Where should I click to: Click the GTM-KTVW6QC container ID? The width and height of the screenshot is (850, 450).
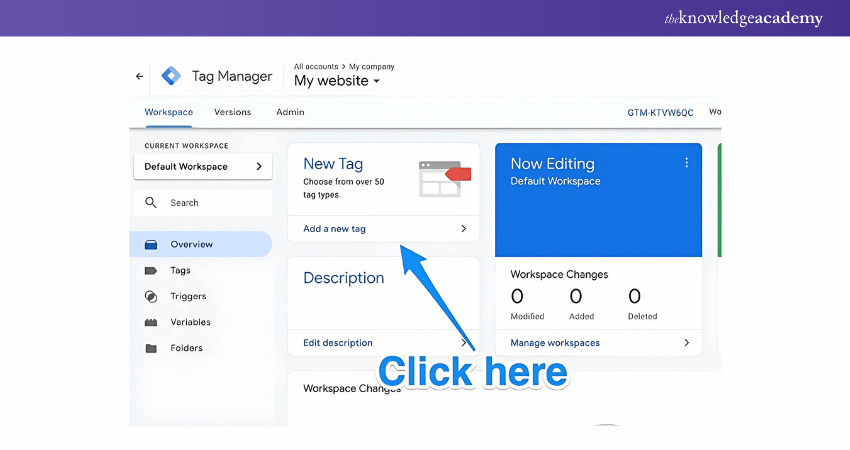(x=660, y=113)
